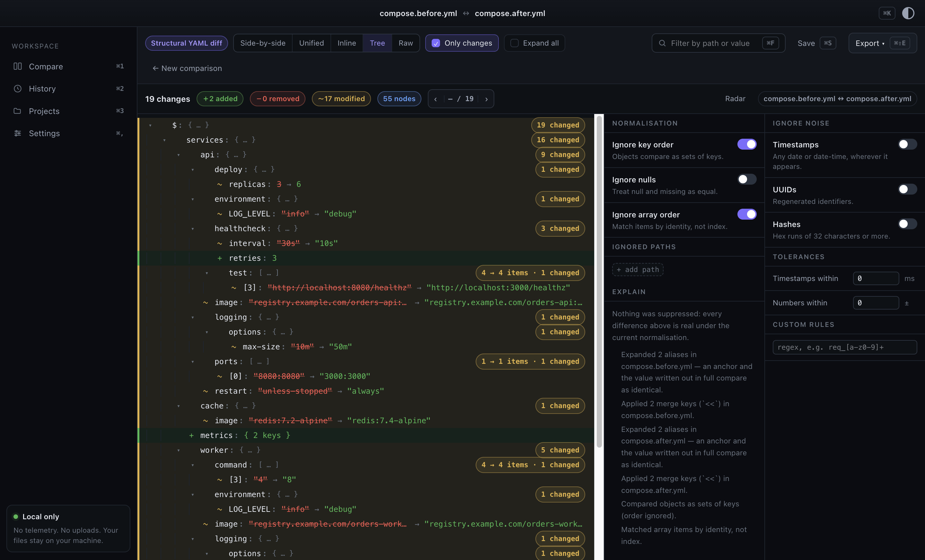Collapse the healthcheck node

pos(193,229)
